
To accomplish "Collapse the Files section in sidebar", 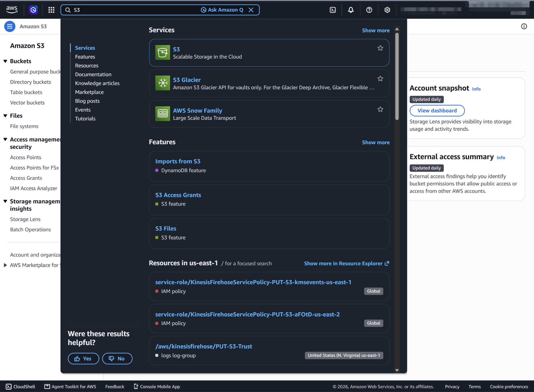I will click(5, 116).
